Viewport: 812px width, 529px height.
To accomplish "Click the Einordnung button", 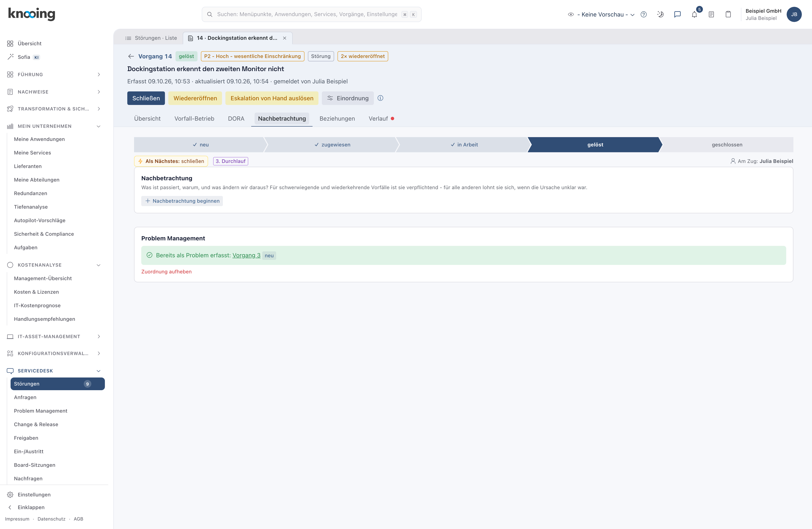I will pyautogui.click(x=348, y=98).
